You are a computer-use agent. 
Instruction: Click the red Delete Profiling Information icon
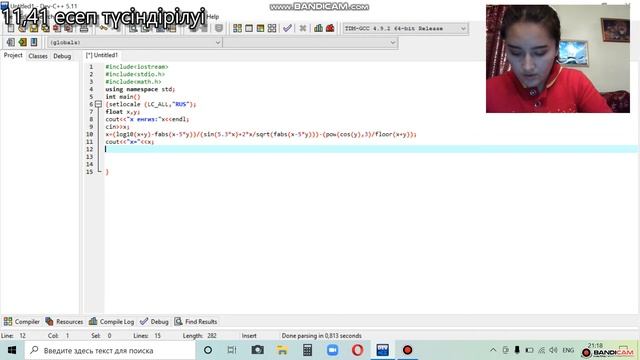pyautogui.click(x=330, y=28)
